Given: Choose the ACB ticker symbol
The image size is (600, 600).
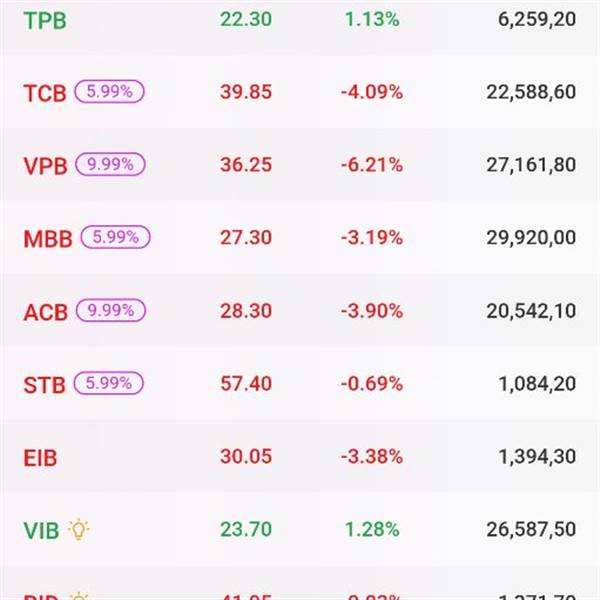Looking at the screenshot, I should [45, 312].
